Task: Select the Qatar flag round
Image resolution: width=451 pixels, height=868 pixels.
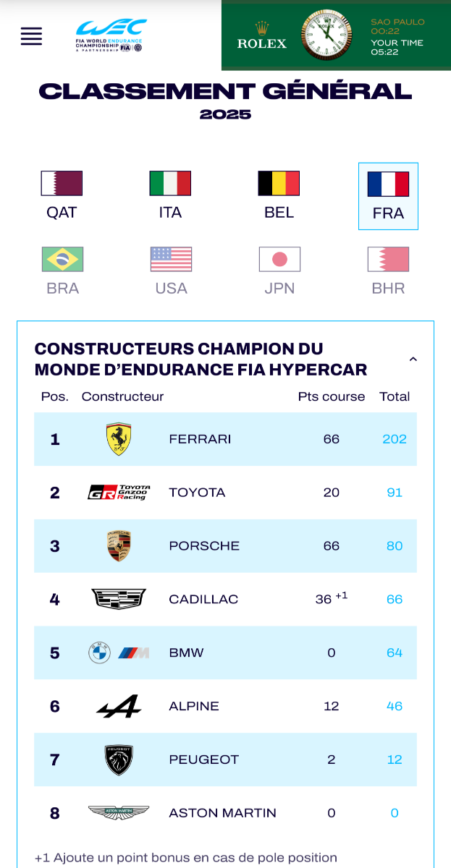Action: (x=62, y=195)
